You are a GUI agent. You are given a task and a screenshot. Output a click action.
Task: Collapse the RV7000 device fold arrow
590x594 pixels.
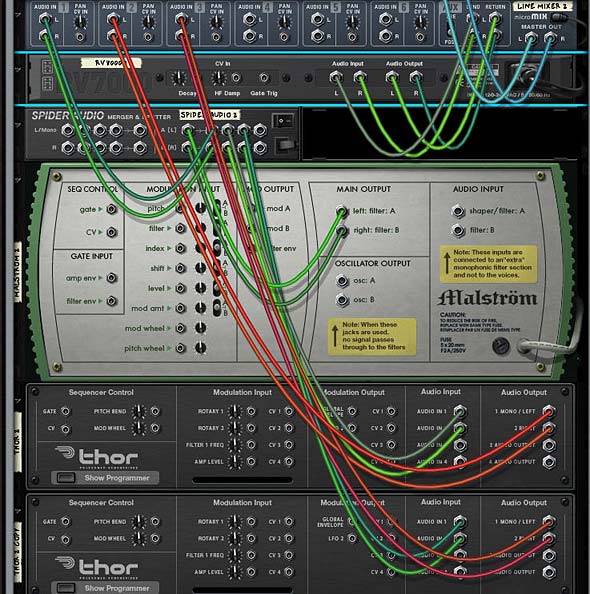coord(17,69)
